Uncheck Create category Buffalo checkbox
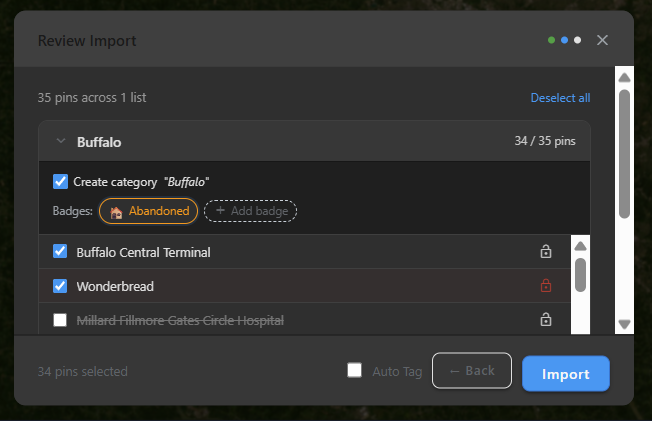The width and height of the screenshot is (652, 421). (x=60, y=181)
